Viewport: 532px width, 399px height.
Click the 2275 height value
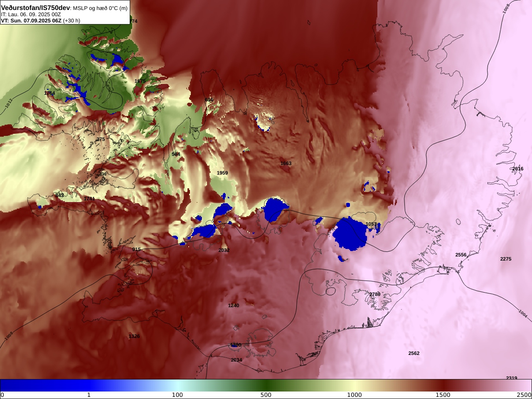pyautogui.click(x=506, y=259)
